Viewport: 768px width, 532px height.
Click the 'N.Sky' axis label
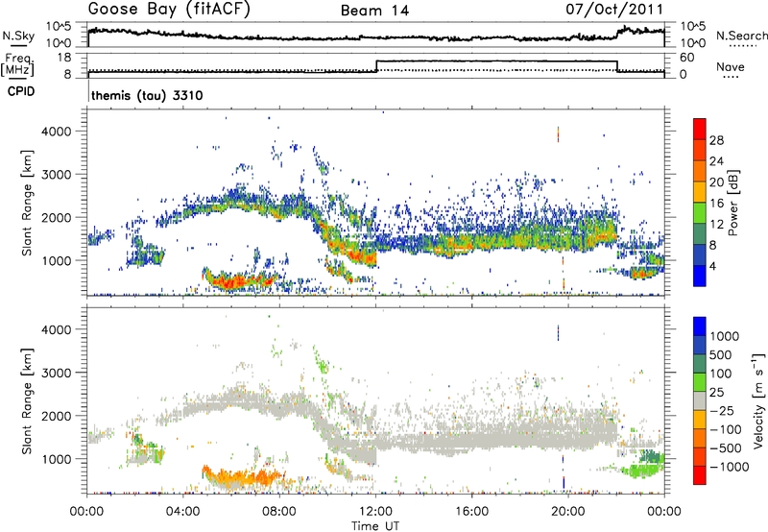coord(18,36)
